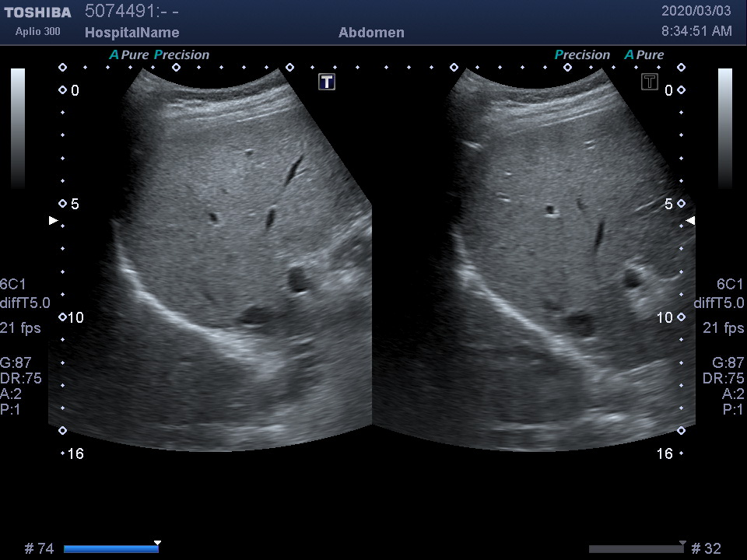Image resolution: width=747 pixels, height=560 pixels.
Task: Click 21 fps readout on left side
Action: pos(20,328)
